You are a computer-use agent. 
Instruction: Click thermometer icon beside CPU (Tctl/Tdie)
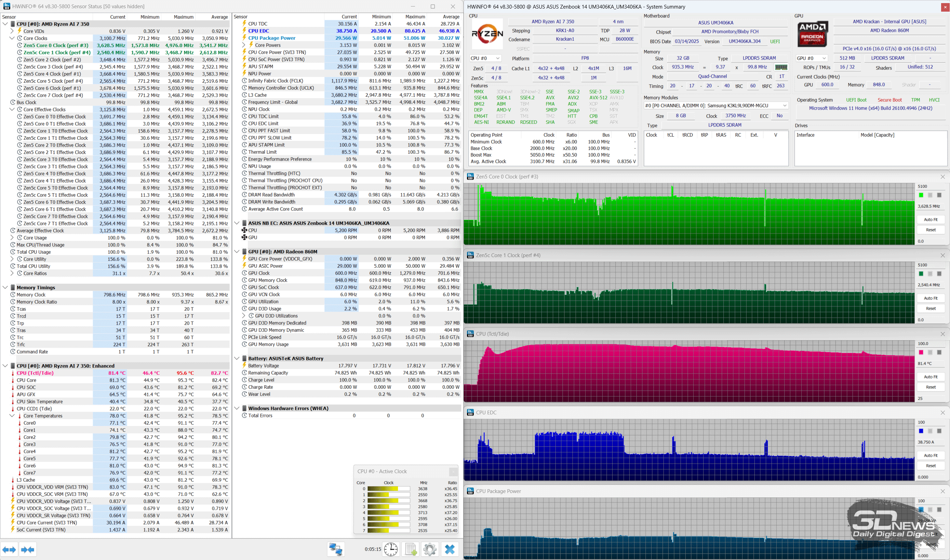12,373
